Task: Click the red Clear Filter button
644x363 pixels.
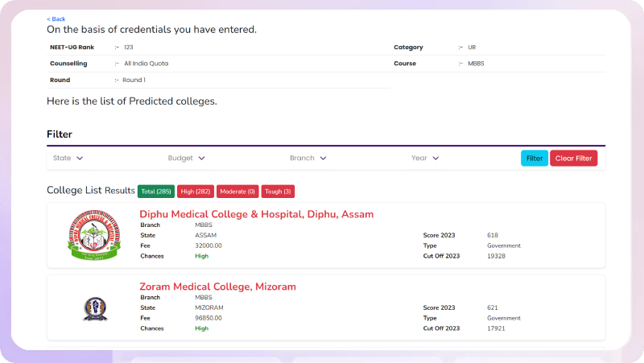Action: tap(573, 159)
